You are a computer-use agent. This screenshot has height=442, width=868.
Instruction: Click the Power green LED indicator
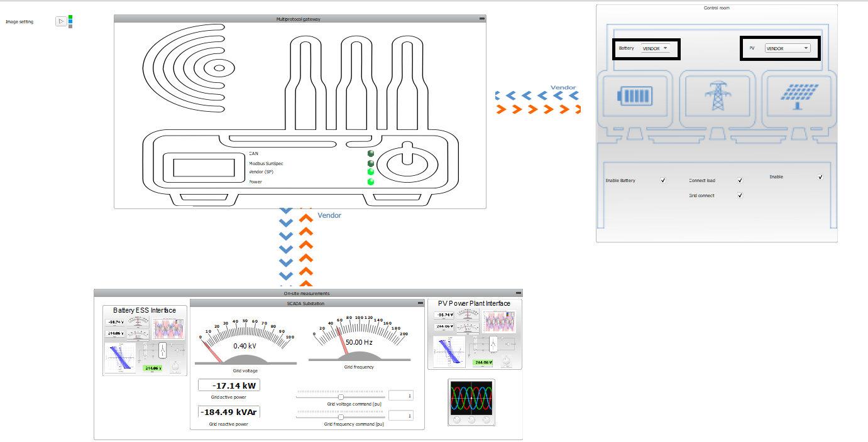point(371,181)
